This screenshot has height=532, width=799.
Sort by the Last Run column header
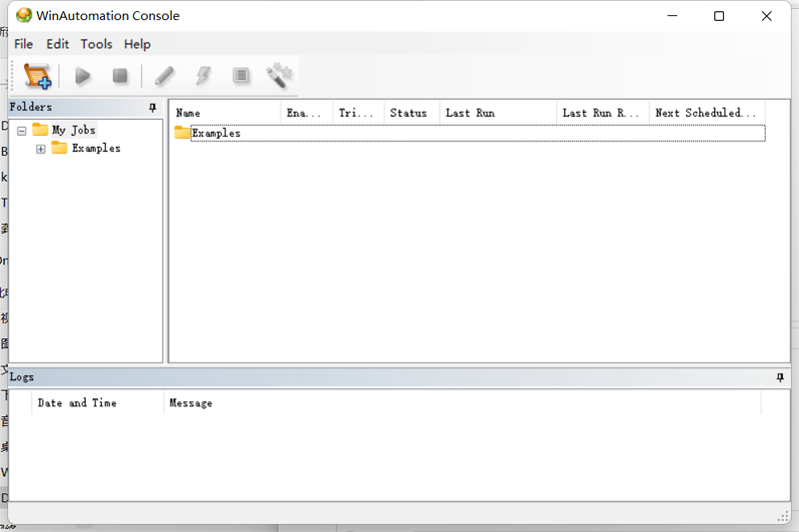497,113
